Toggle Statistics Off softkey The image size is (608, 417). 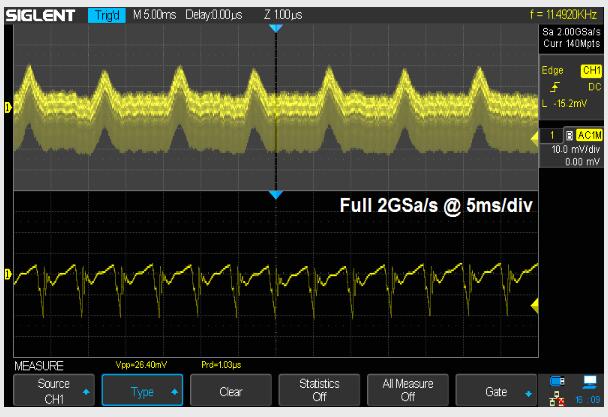tap(319, 390)
